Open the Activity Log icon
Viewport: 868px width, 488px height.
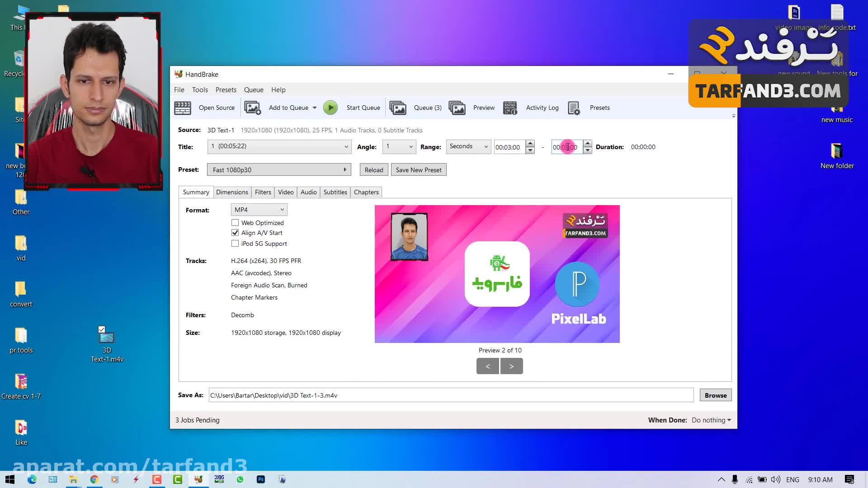510,108
